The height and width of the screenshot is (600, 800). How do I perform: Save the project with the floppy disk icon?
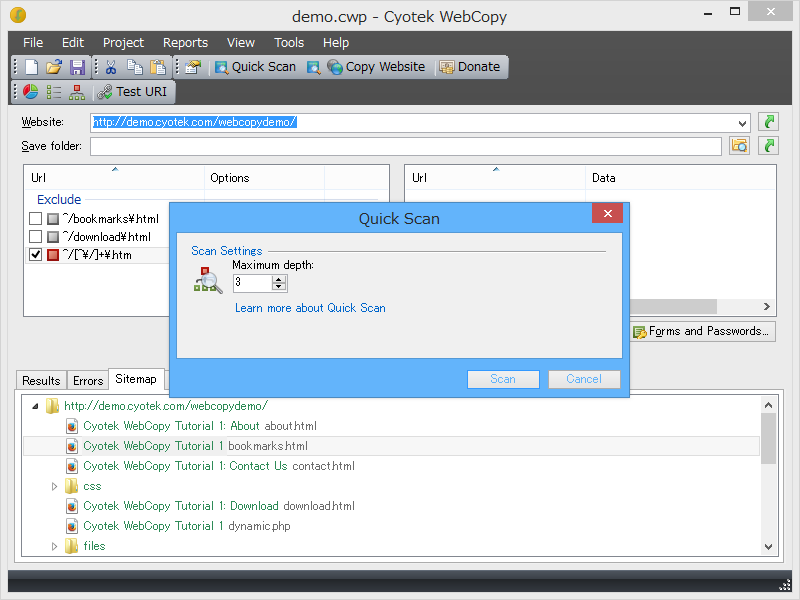click(x=77, y=67)
